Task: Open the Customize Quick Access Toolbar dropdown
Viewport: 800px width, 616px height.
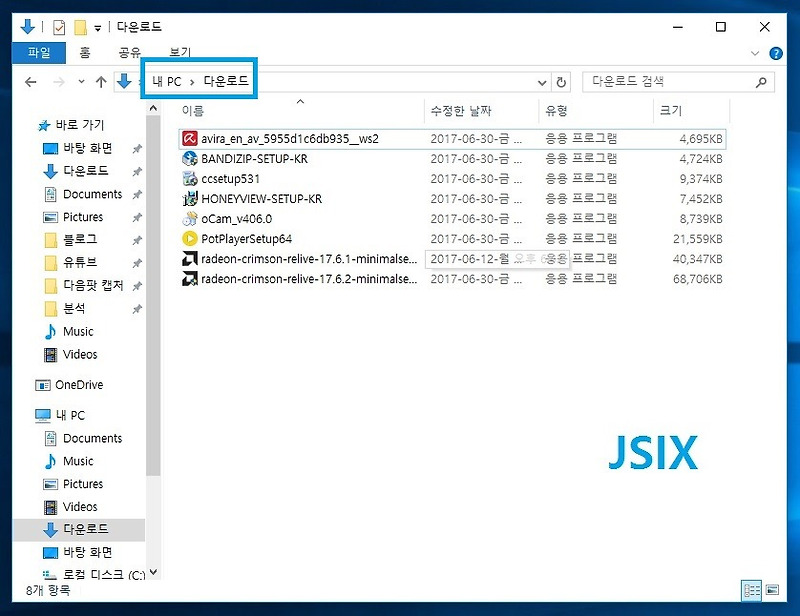Action: (97, 28)
